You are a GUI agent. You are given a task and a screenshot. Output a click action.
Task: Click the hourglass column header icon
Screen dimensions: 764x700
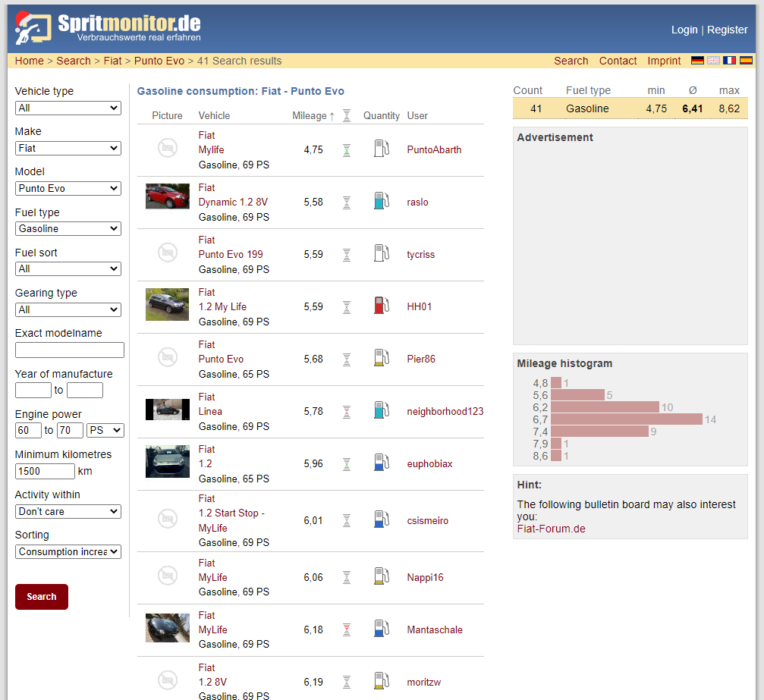[347, 115]
